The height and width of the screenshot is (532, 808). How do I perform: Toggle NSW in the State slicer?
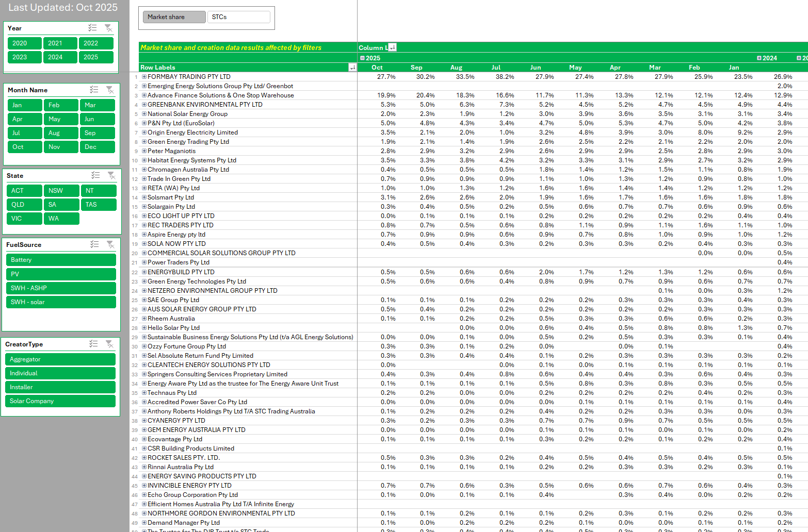[x=61, y=191]
